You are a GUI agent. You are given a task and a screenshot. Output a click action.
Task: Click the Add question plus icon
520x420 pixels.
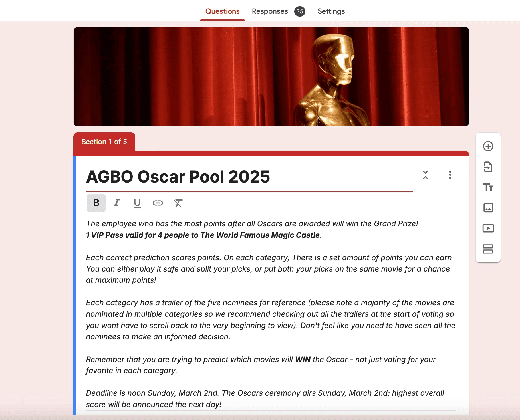coord(488,146)
